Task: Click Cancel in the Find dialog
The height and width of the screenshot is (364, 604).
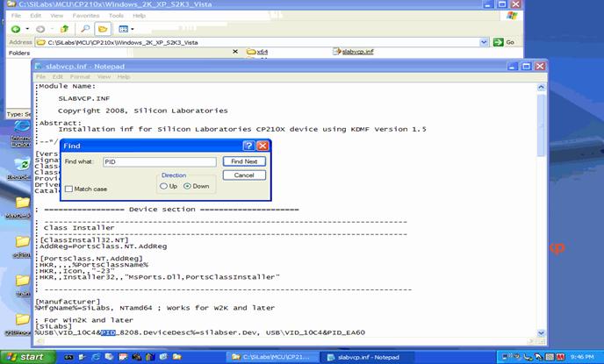Action: [244, 175]
